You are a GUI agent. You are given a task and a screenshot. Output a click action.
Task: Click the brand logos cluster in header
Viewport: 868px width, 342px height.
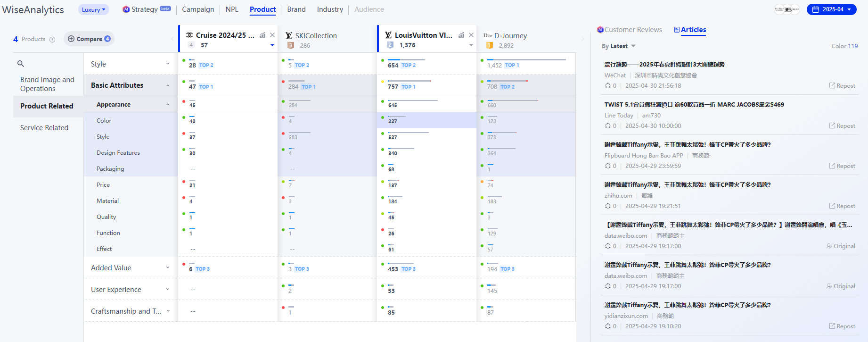pos(787,9)
